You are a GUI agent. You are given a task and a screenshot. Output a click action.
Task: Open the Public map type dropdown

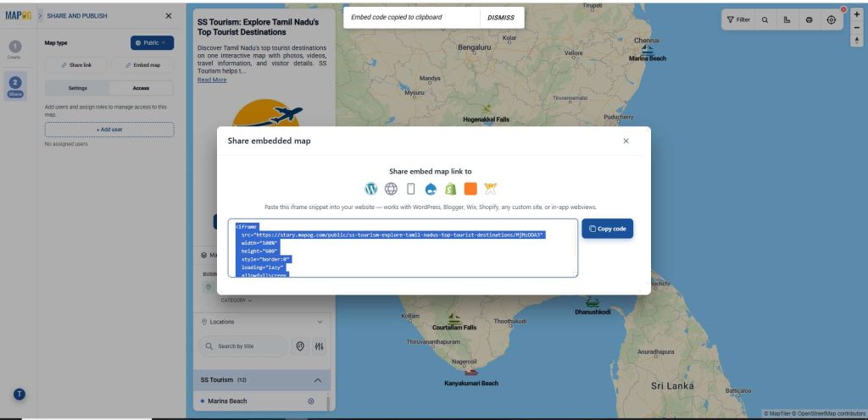coord(153,43)
